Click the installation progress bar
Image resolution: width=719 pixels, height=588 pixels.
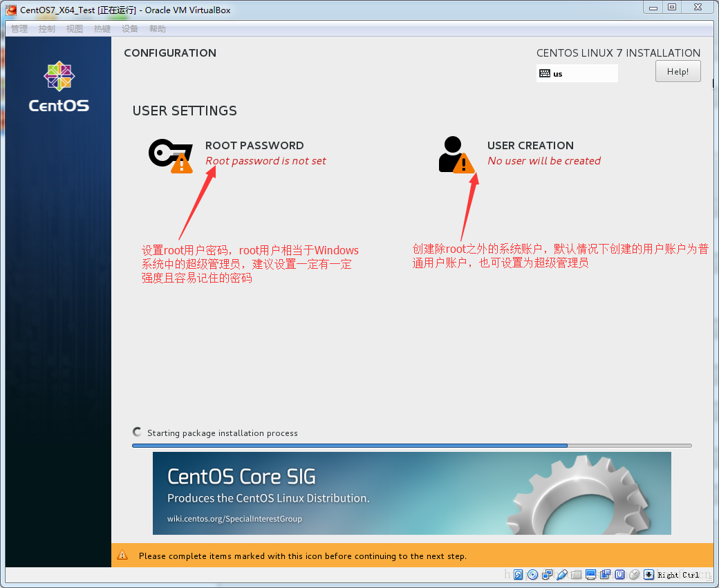point(412,446)
